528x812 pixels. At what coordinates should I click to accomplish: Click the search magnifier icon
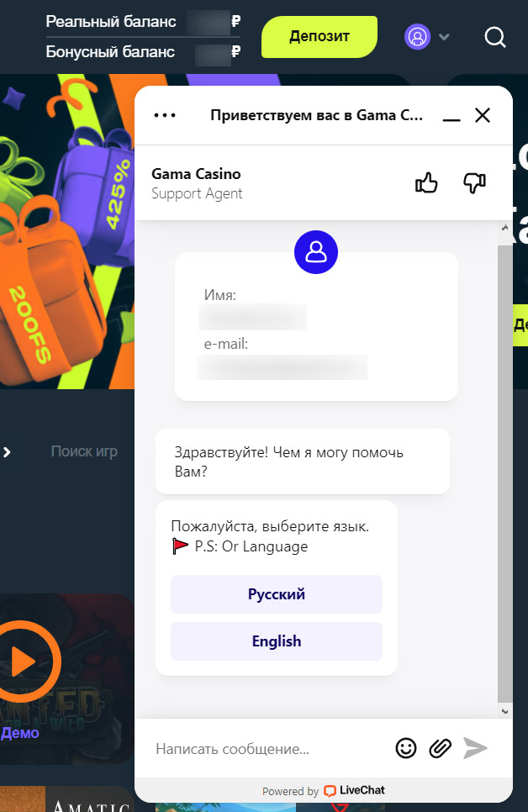pyautogui.click(x=495, y=37)
